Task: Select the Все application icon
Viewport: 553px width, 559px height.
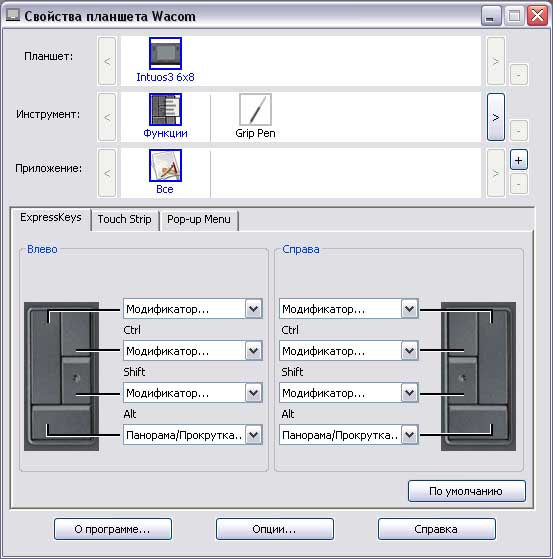Action: 165,165
